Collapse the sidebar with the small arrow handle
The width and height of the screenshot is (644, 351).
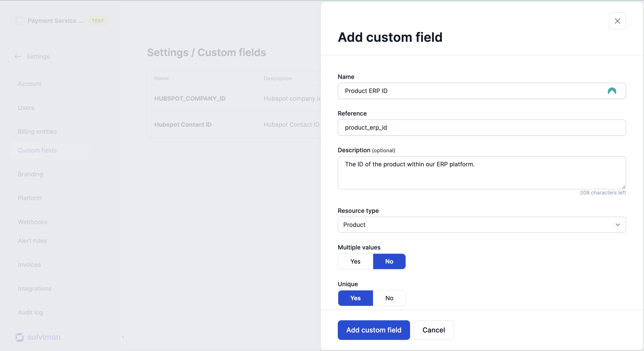click(123, 336)
